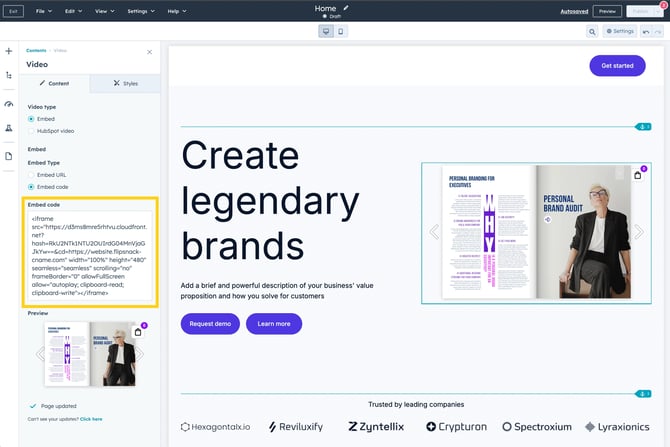
Task: Click the Autosaved link
Action: (x=574, y=12)
